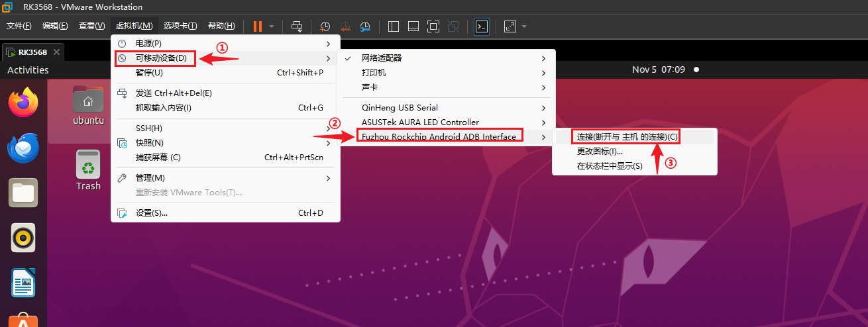Select 可移动设备(D) menu entry
Viewport: 868px width, 327px height.
pos(161,58)
